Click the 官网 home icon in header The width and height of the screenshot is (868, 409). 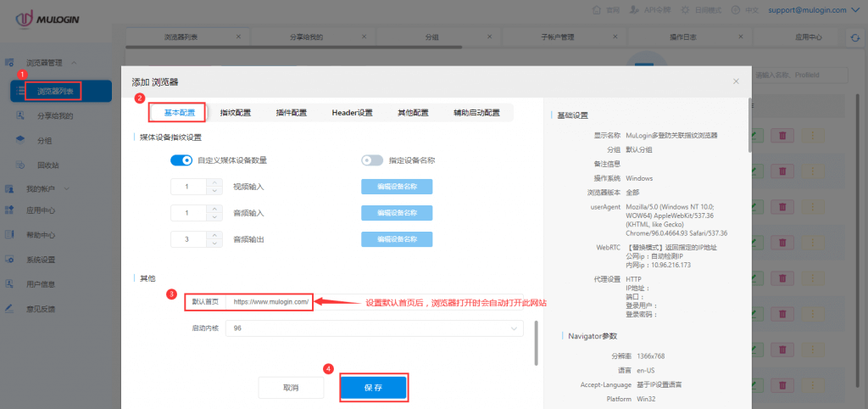596,10
